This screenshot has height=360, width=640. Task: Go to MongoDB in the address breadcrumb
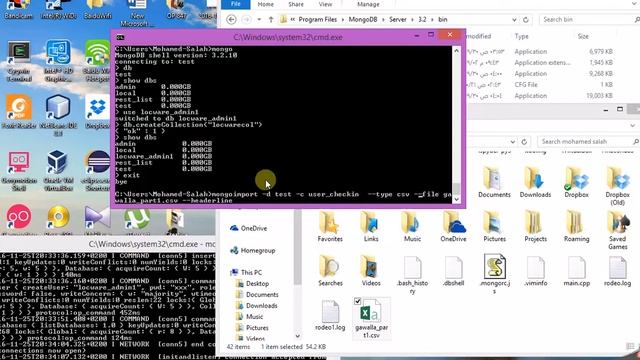pyautogui.click(x=362, y=19)
